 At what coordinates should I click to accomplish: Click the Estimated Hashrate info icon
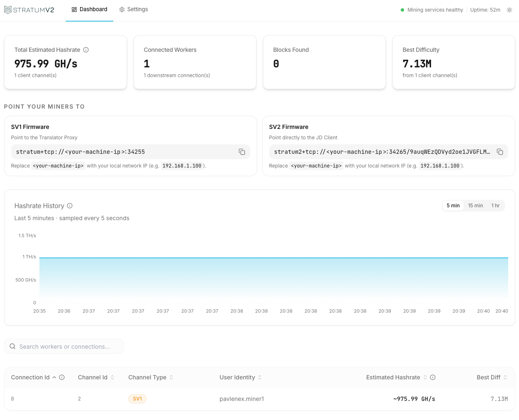[x=432, y=377]
